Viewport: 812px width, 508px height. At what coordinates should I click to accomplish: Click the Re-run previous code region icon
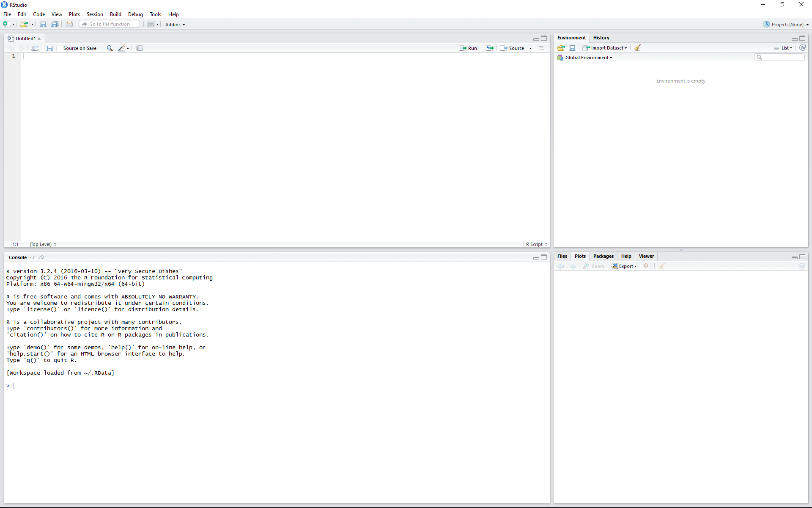pyautogui.click(x=490, y=48)
